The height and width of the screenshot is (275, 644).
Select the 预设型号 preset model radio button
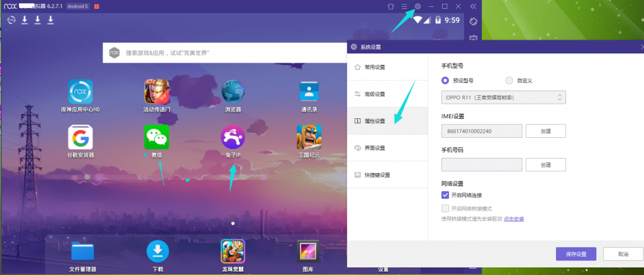click(445, 80)
